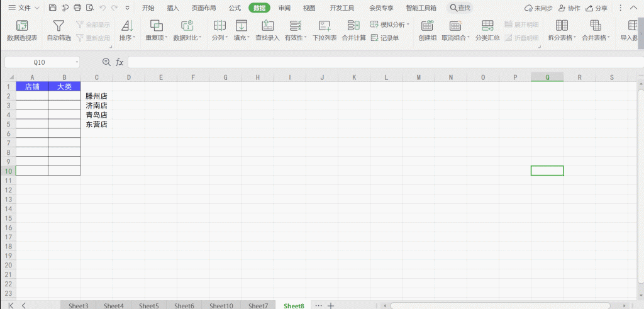The image size is (644, 309).
Task: Click the fx insert function icon
Action: (x=119, y=62)
